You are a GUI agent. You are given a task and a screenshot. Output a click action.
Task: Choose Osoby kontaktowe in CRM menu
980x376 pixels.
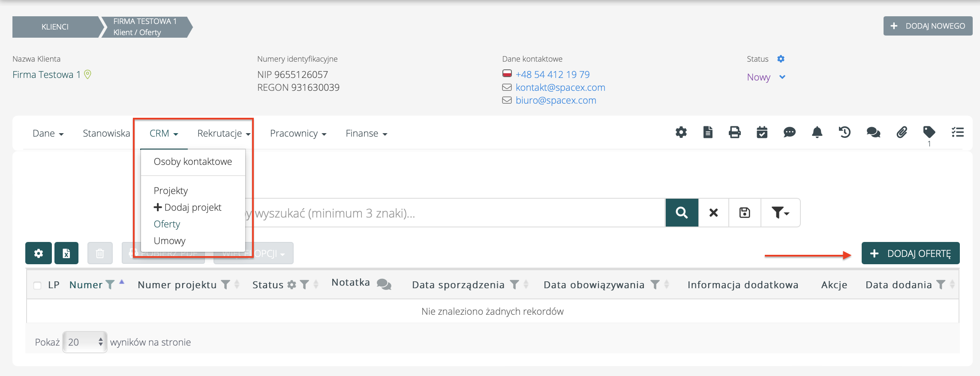point(192,162)
